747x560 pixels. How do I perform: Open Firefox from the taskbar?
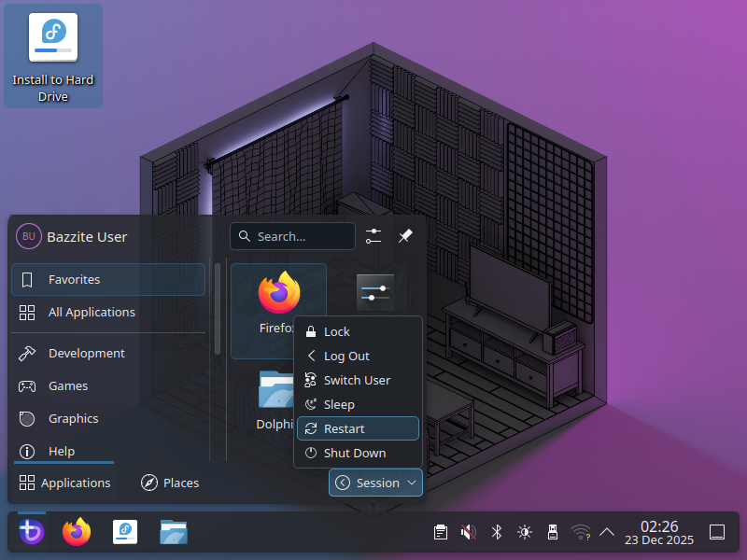click(77, 532)
